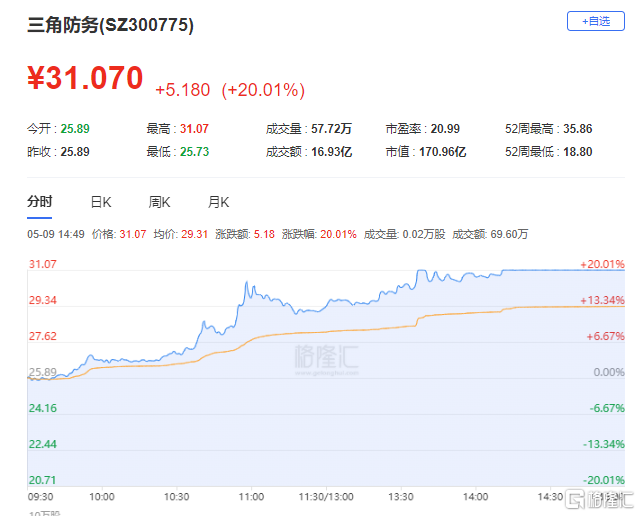
Task: Click the 成交额 value 16.93亿
Action: click(x=331, y=152)
